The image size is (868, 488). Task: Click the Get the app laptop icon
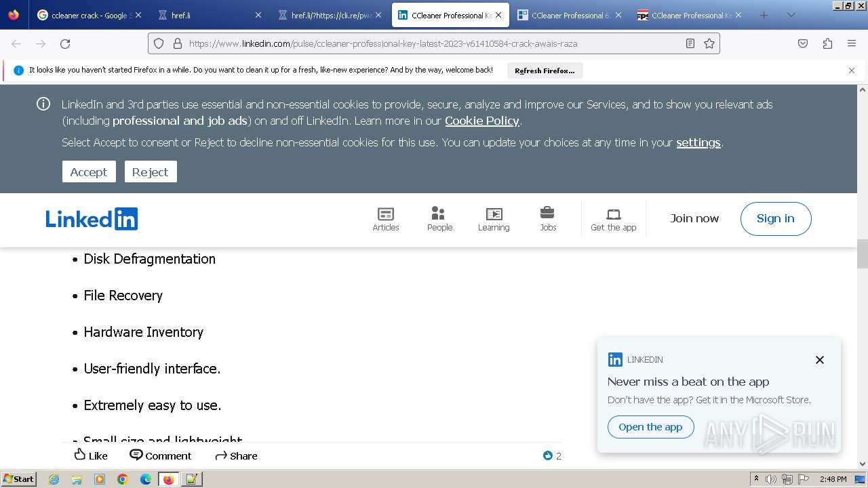click(614, 219)
